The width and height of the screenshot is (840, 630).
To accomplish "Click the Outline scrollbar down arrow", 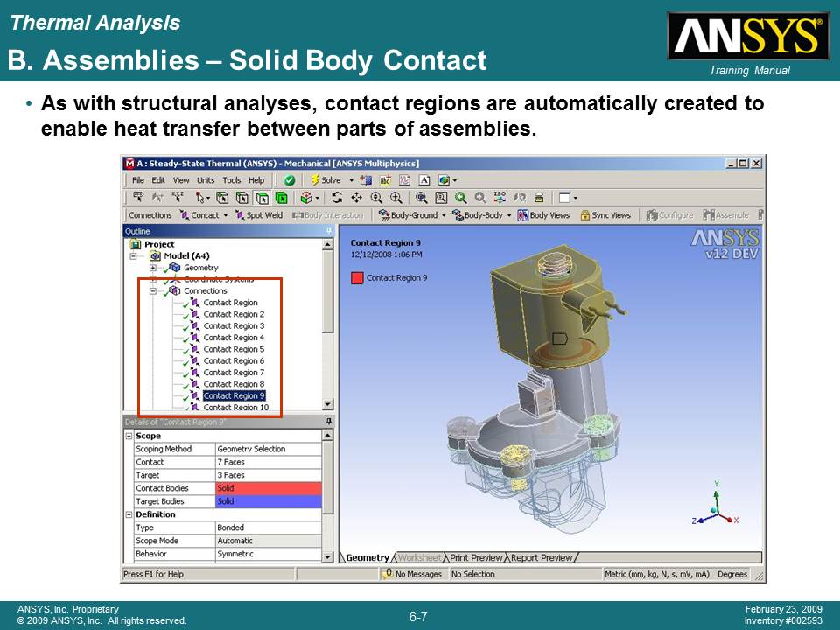I will 328,404.
